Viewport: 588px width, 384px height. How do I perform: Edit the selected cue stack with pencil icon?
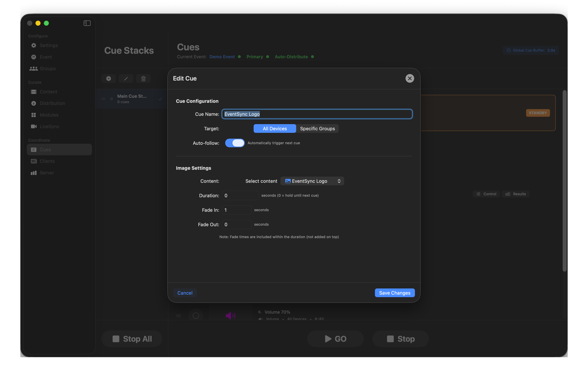tap(126, 79)
